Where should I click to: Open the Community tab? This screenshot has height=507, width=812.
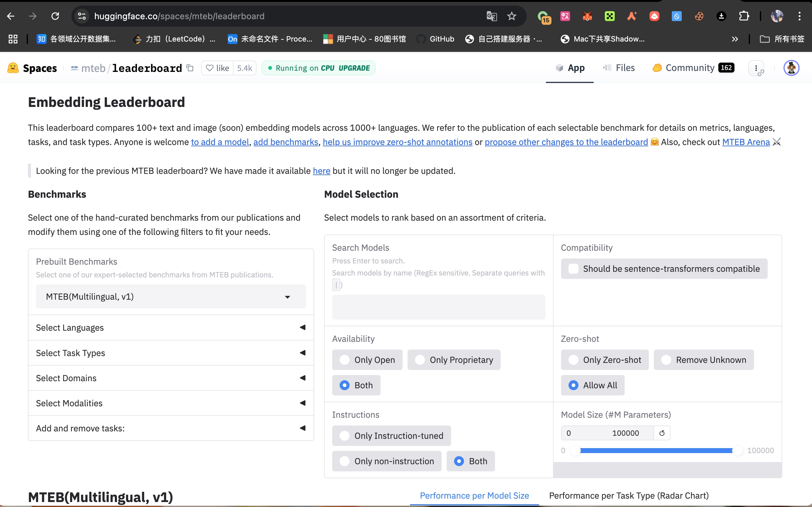point(693,68)
